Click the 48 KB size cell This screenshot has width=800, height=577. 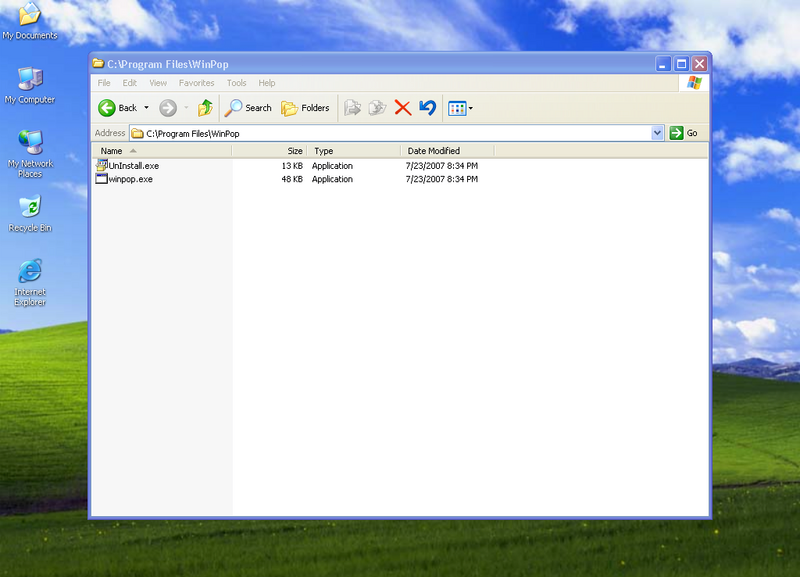(x=292, y=179)
